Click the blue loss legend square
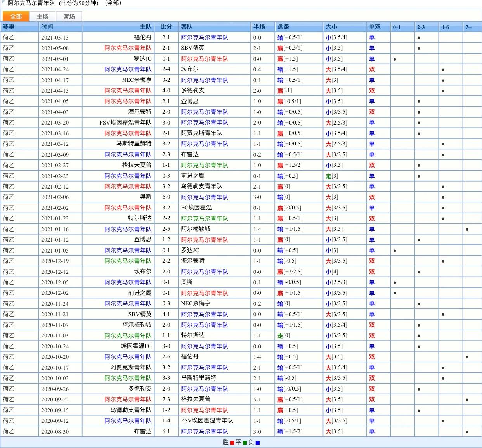Screen dimensions: 482x448 pyautogui.click(x=258, y=443)
